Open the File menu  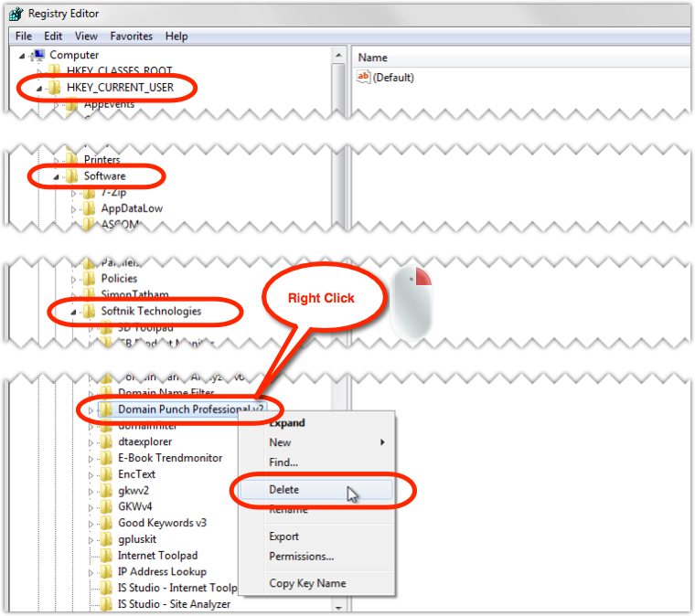(24, 36)
